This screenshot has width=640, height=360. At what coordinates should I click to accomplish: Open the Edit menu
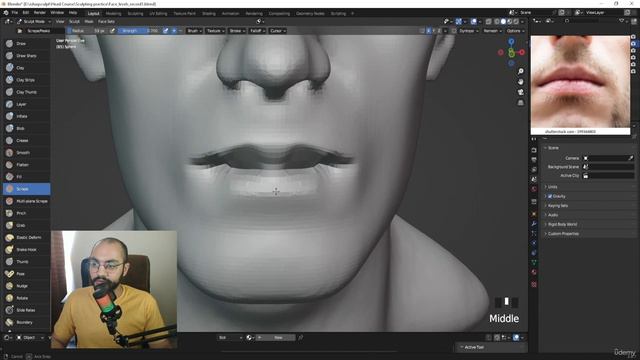(26, 13)
